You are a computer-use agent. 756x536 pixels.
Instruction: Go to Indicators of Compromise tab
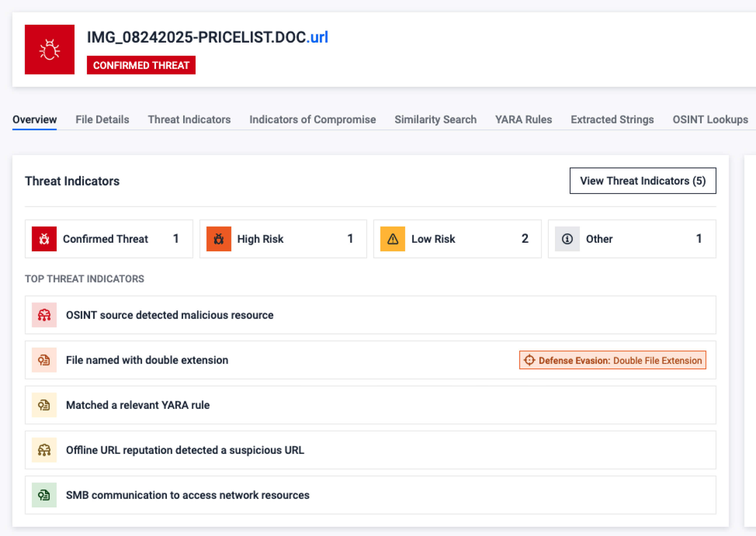312,120
